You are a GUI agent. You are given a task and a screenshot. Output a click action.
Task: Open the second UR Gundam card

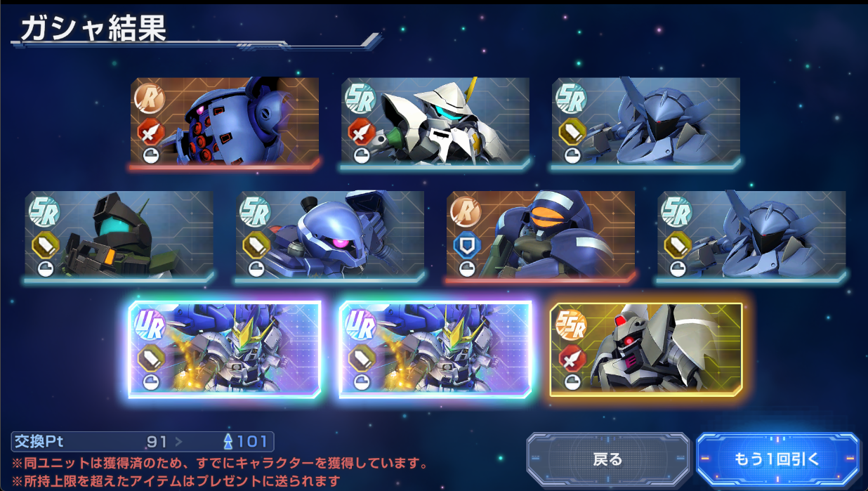tap(435, 349)
